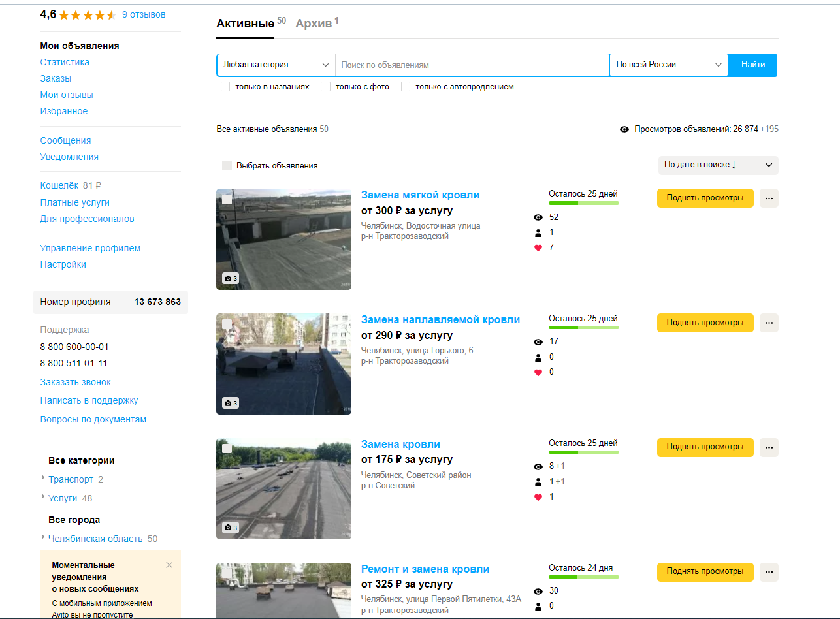The image size is (840, 619).
Task: Tick checkbox только в названиях
Action: (225, 87)
